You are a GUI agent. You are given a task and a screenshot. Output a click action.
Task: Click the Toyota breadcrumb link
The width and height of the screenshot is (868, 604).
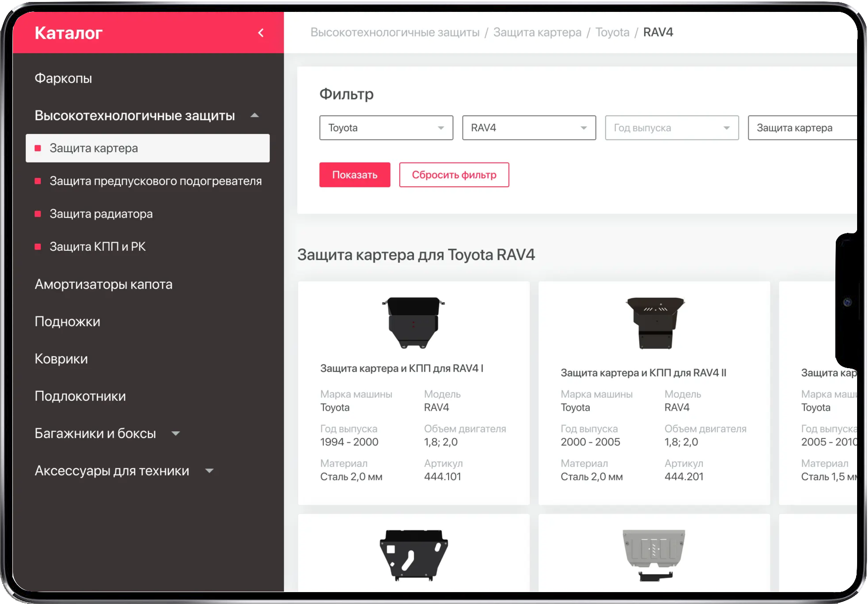pos(612,32)
